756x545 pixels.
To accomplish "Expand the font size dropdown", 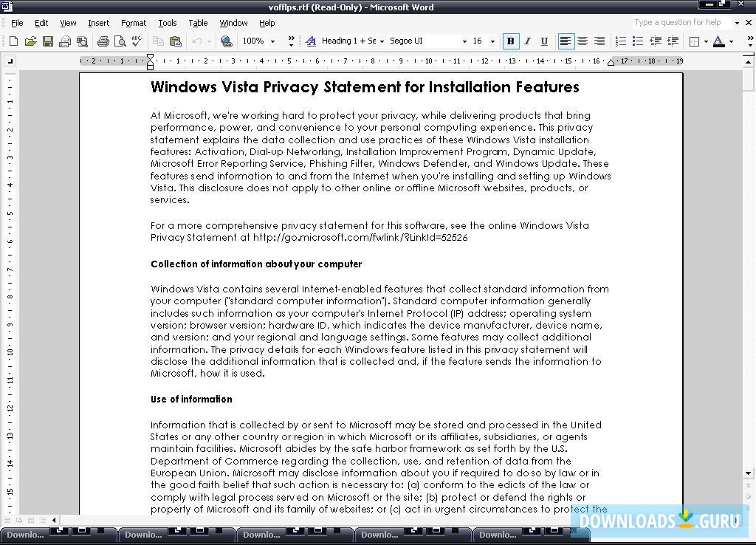I will 492,41.
